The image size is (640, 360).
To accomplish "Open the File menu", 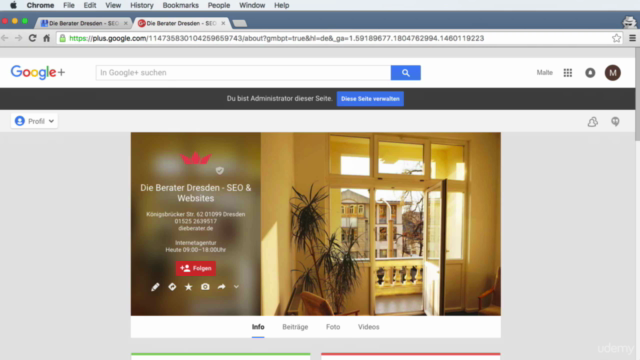I will [x=69, y=5].
